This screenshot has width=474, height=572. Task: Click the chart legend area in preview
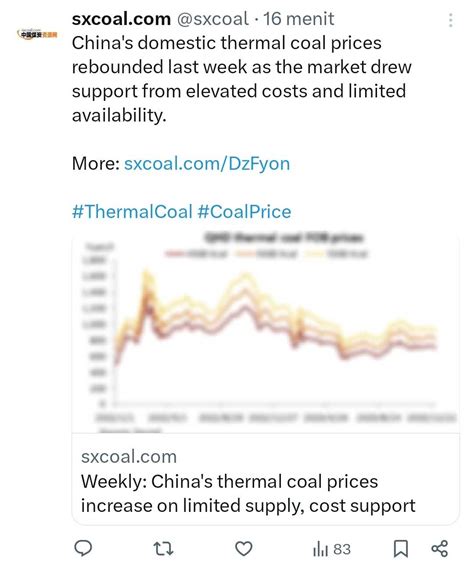point(266,254)
